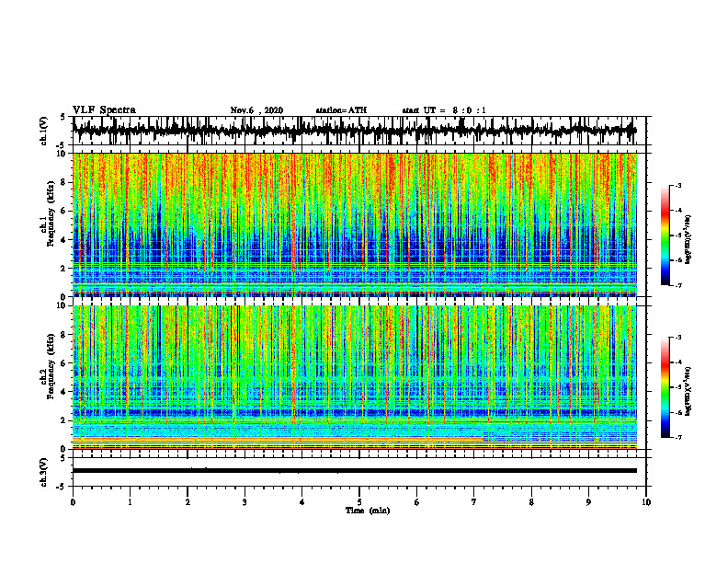
Task: Click the flat ch.3 voltage trace
Action: [355, 471]
